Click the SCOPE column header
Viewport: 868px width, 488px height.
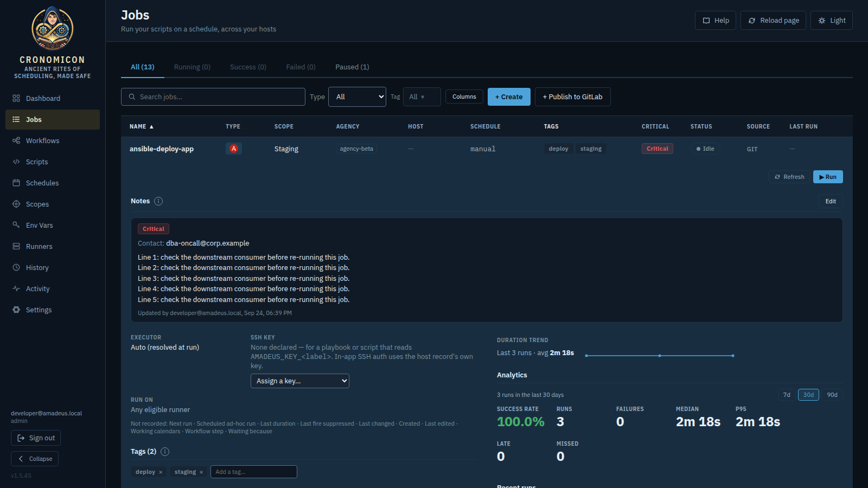(284, 127)
